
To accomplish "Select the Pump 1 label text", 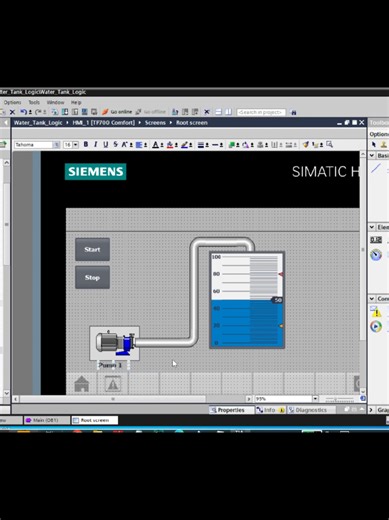I will 110,365.
